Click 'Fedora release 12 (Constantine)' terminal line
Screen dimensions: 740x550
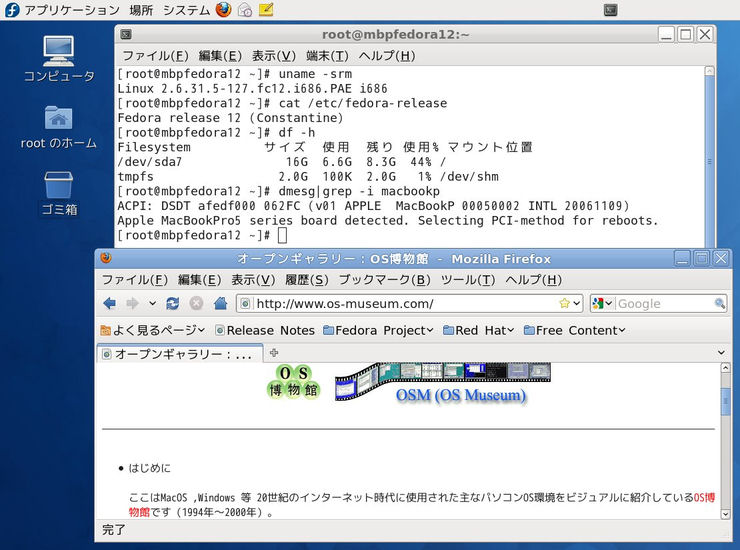coord(230,118)
